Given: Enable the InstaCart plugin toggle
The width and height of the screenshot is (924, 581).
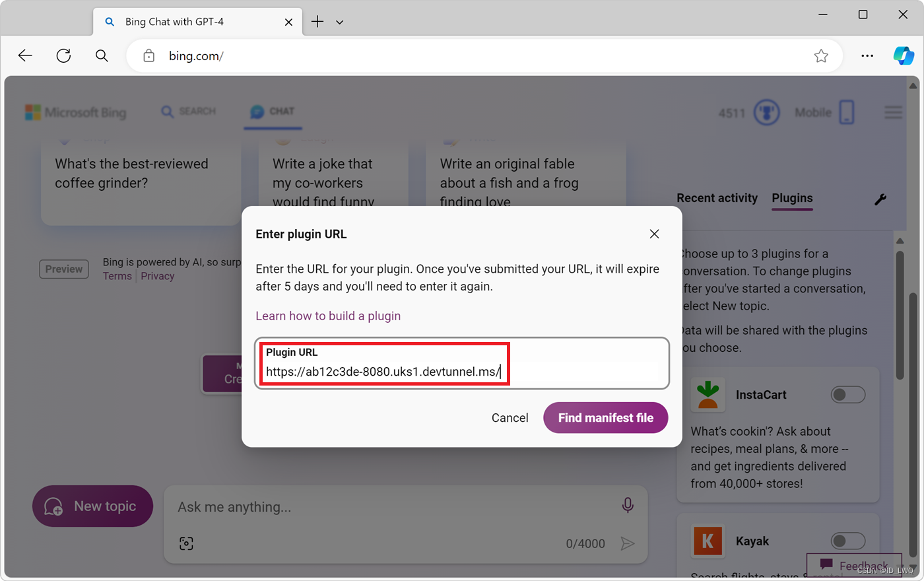Looking at the screenshot, I should coord(847,395).
